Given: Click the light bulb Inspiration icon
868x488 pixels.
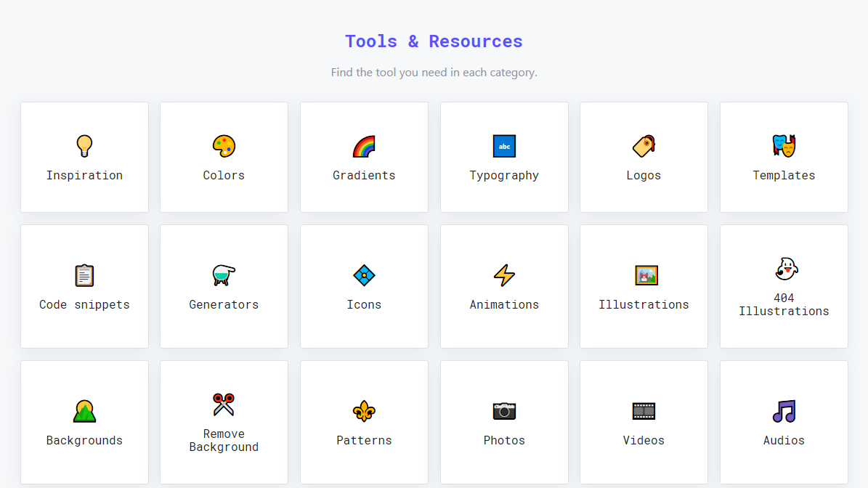Looking at the screenshot, I should click(x=84, y=146).
